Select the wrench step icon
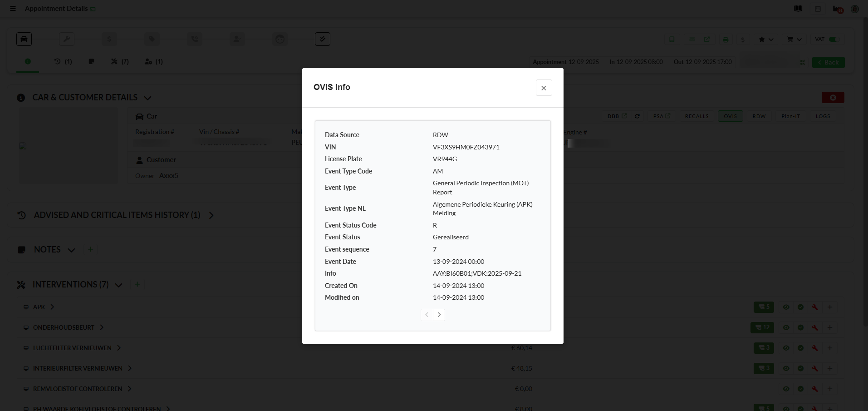The height and width of the screenshot is (411, 868). 67,39
